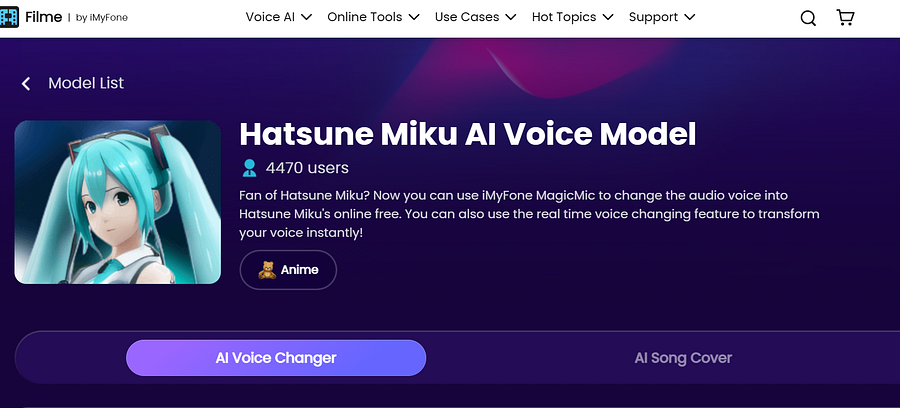
Task: Click the Anime category tag button
Action: pyautogui.click(x=288, y=270)
